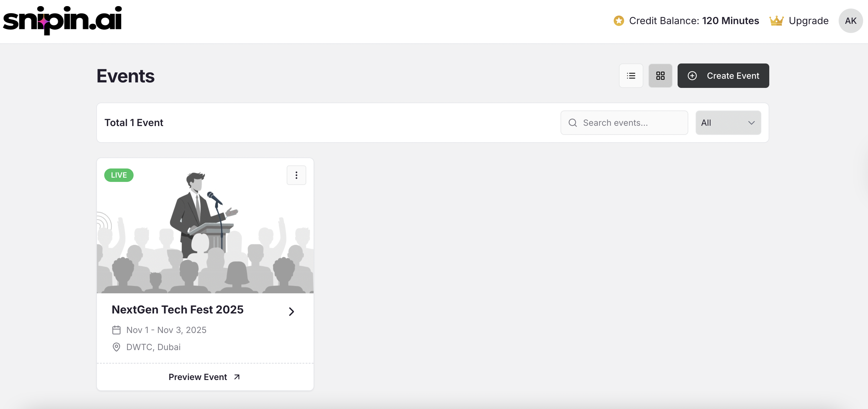Switch view mode to list layout
Screen dimensions: 868x409
(x=631, y=75)
